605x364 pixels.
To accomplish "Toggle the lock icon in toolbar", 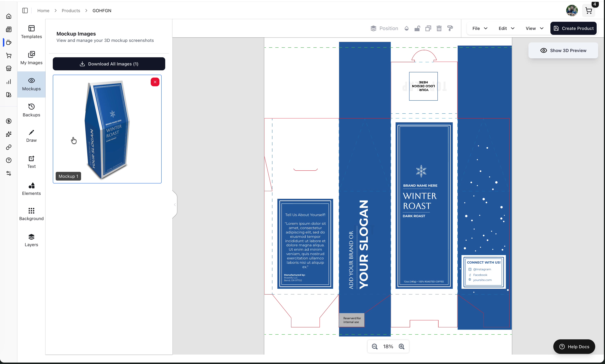I will point(417,28).
